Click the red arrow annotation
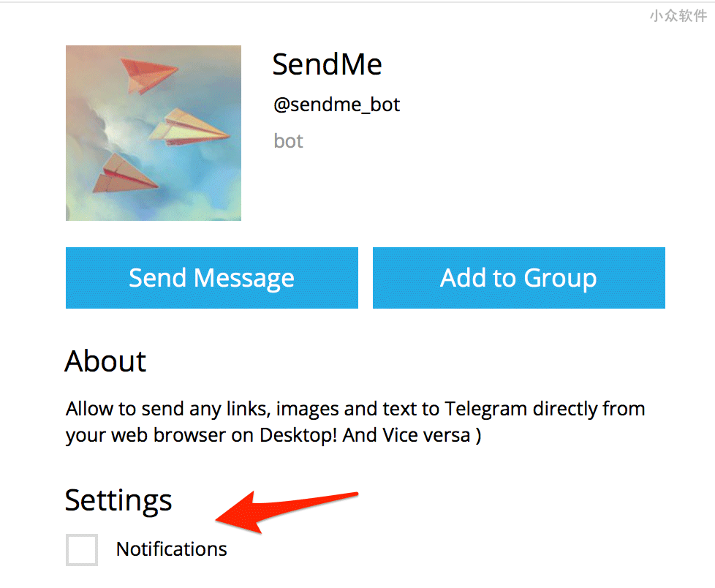The image size is (715, 588). click(287, 512)
